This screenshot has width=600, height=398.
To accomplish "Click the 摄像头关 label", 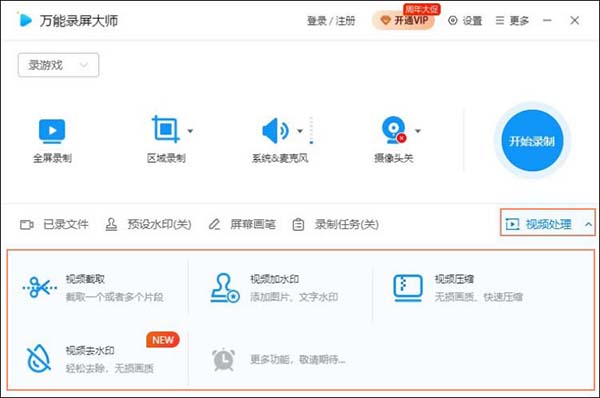I will coord(394,158).
